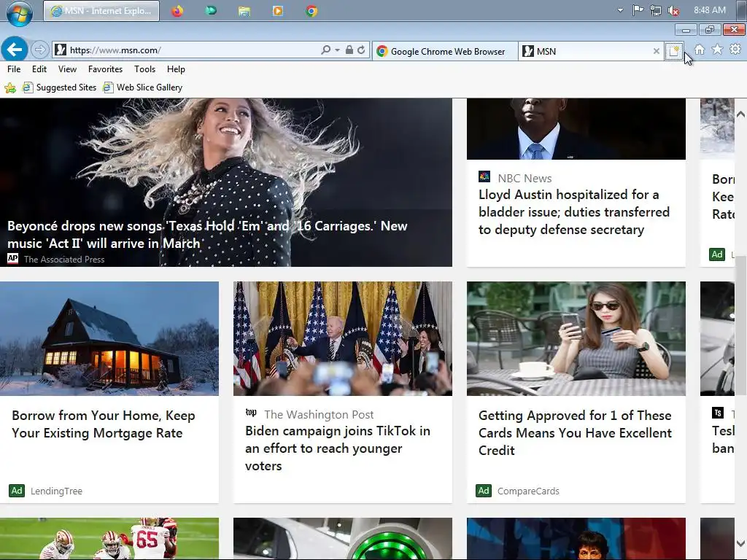
Task: Open the File menu
Action: (14, 69)
